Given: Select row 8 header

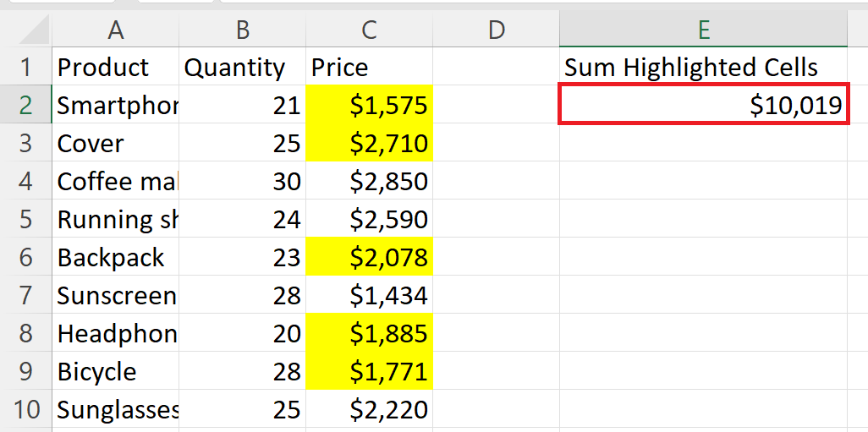Looking at the screenshot, I should click(x=25, y=334).
